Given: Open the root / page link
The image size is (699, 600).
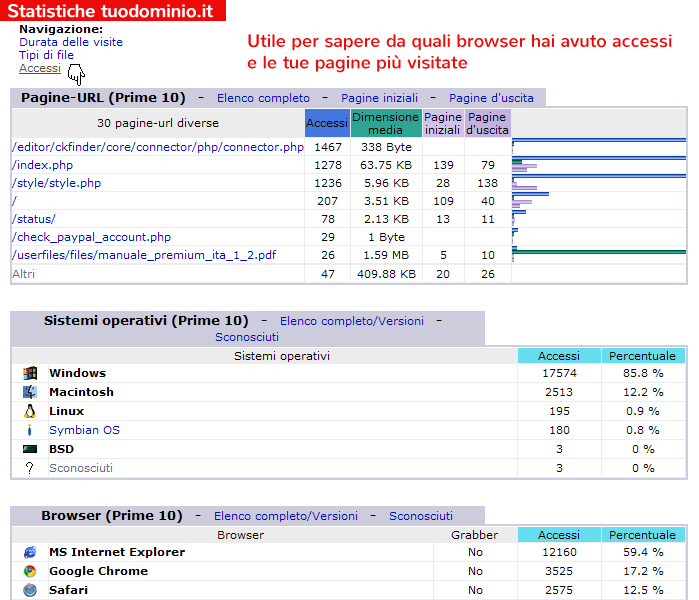Looking at the screenshot, I should (x=14, y=201).
